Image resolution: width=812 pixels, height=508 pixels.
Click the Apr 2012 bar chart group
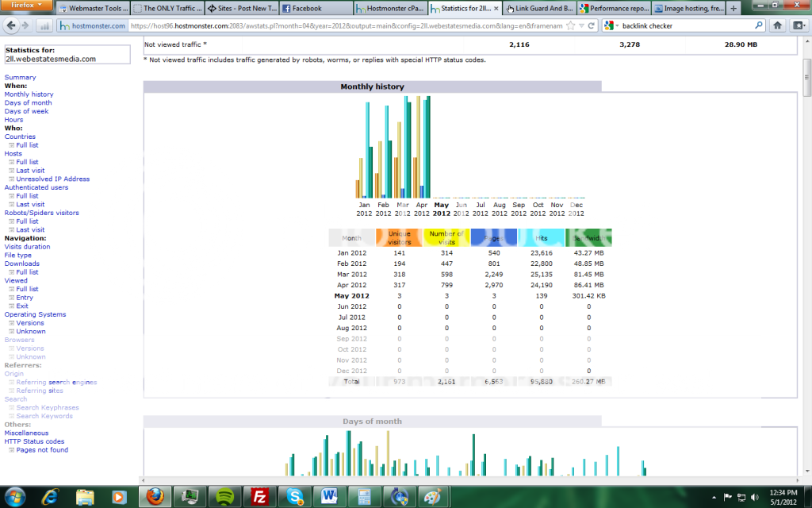click(422, 147)
